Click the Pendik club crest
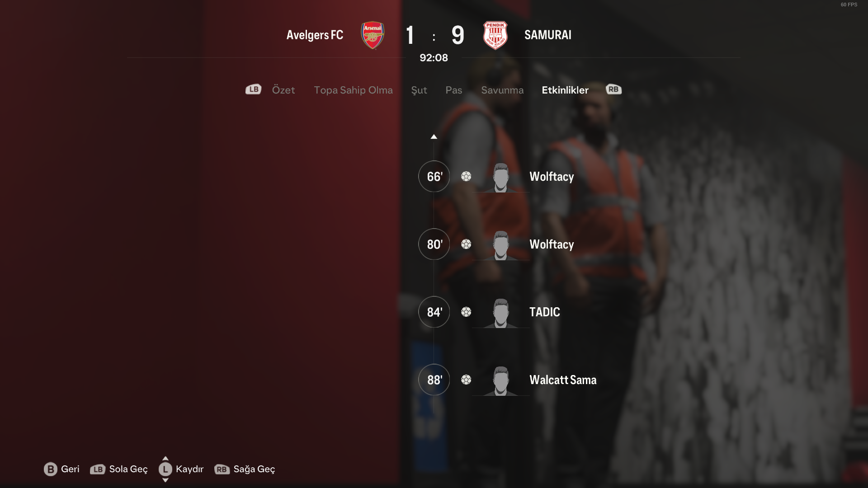 click(495, 35)
